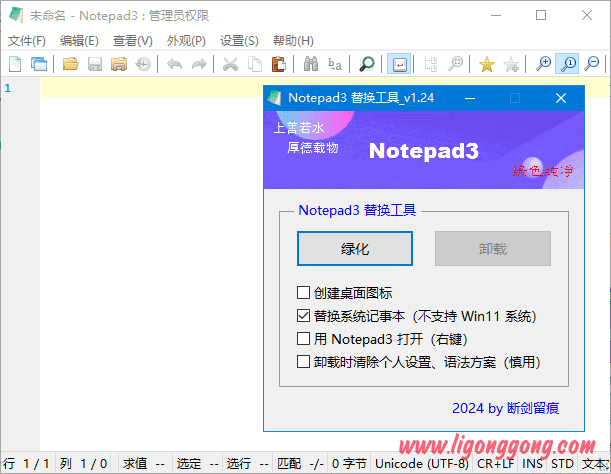Copy selection with the copy icon

(x=255, y=64)
